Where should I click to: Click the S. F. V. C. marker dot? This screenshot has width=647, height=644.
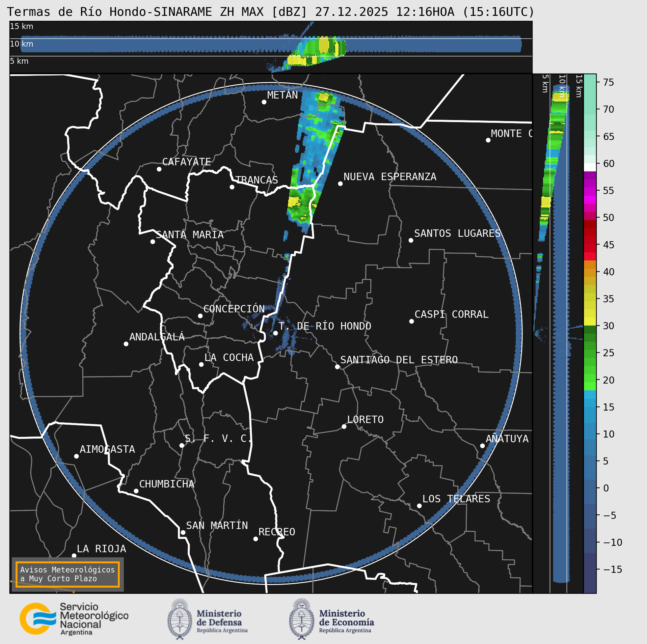pos(182,445)
